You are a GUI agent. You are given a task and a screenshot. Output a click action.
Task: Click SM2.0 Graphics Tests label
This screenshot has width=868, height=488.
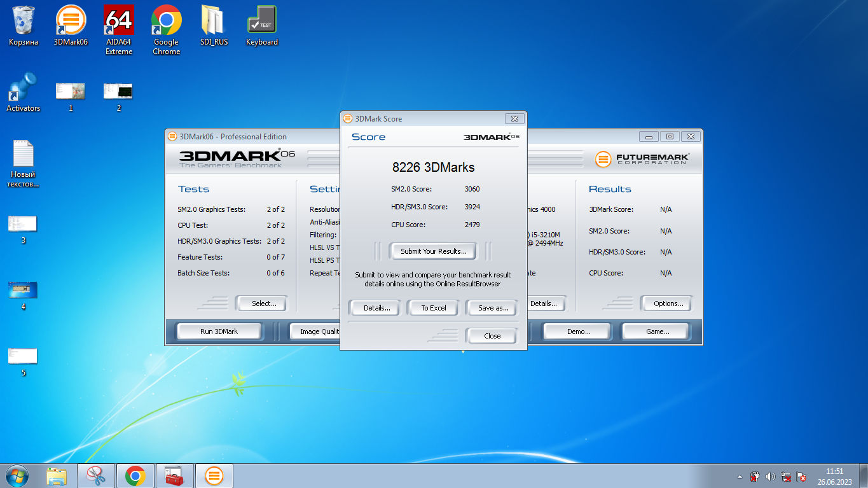[212, 209]
